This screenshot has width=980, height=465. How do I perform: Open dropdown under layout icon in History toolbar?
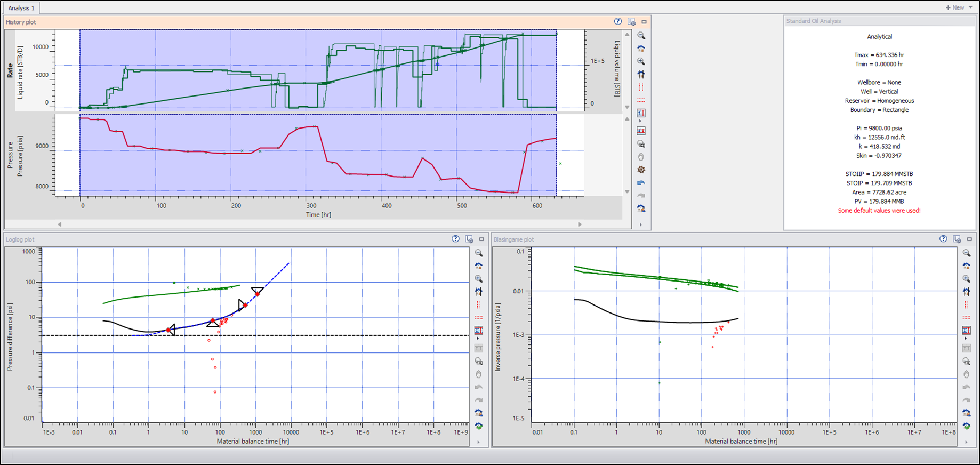[x=640, y=121]
